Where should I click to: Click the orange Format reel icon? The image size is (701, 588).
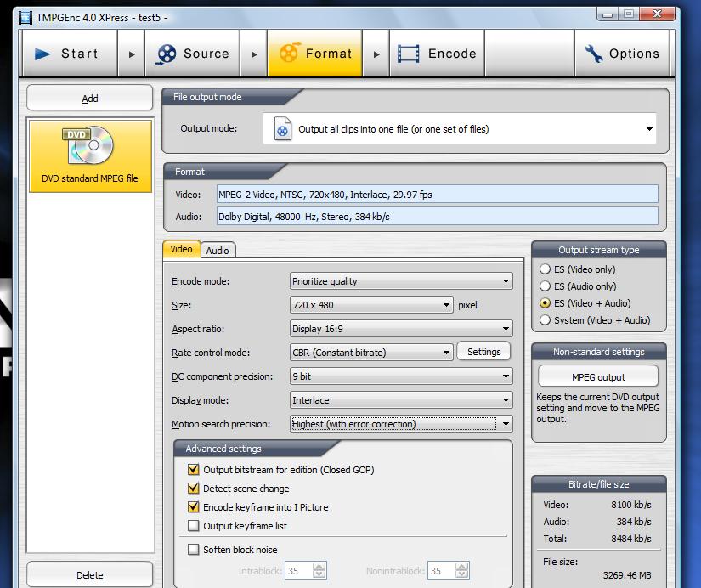(289, 53)
